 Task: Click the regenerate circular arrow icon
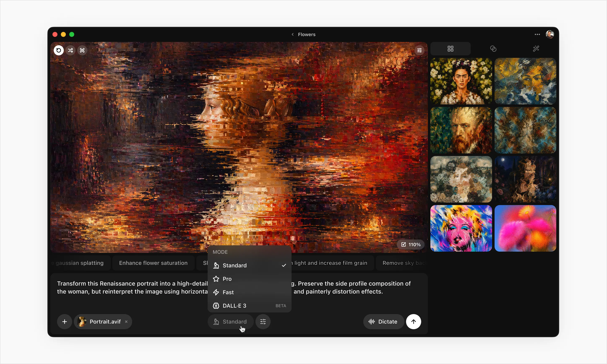click(59, 50)
